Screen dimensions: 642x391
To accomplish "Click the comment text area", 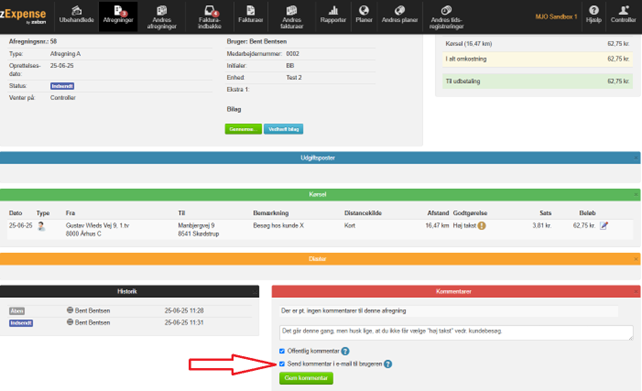I will click(x=456, y=333).
